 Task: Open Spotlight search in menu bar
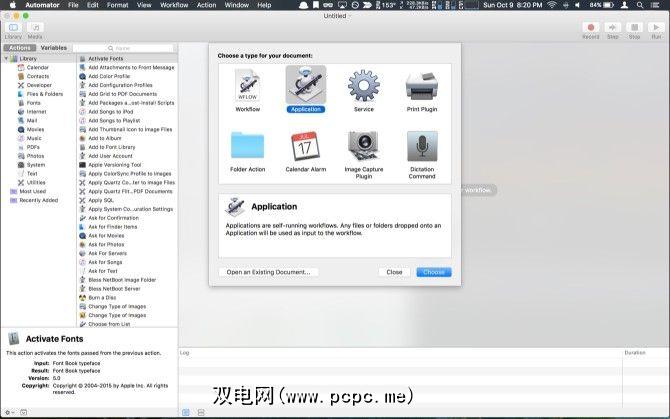pos(640,5)
